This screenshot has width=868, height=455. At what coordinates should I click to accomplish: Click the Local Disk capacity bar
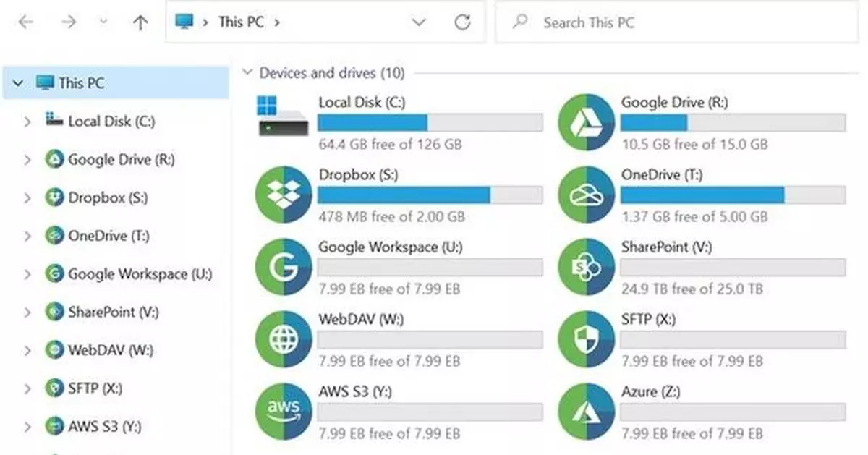pyautogui.click(x=430, y=122)
